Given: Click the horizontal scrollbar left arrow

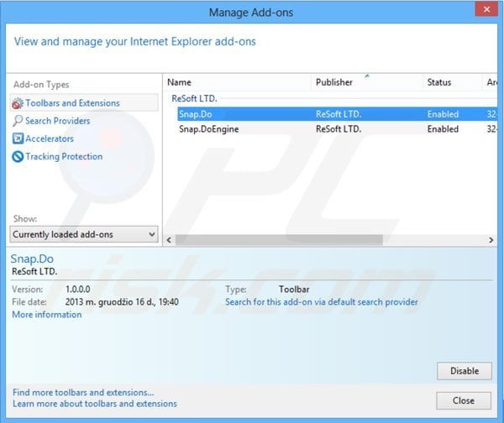Looking at the screenshot, I should point(169,240).
